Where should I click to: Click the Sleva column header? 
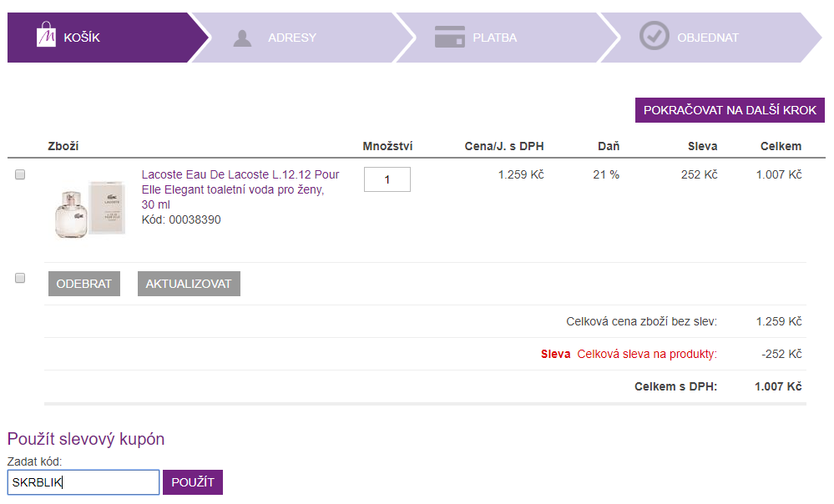coord(703,146)
